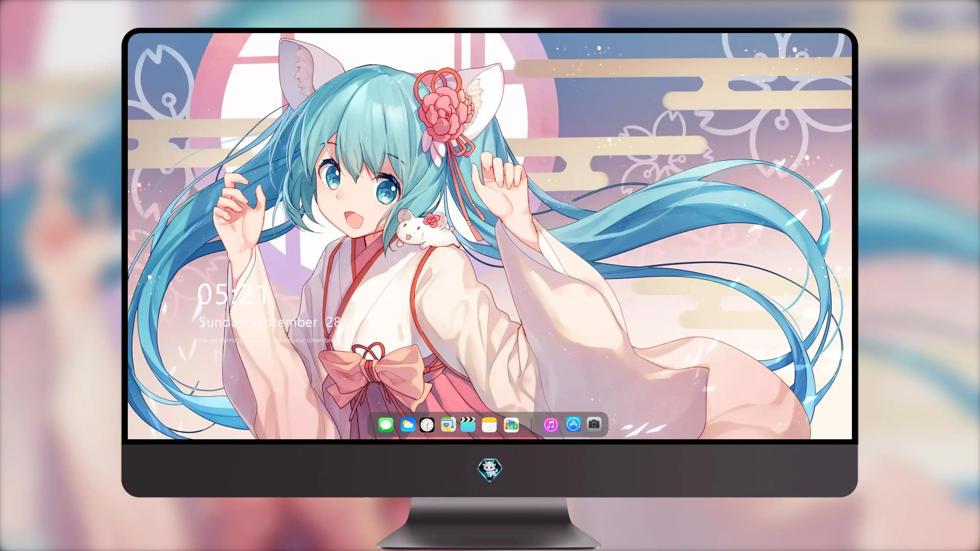Viewport: 980px width, 551px height.
Task: Open the Clock app in dock
Action: point(427,424)
